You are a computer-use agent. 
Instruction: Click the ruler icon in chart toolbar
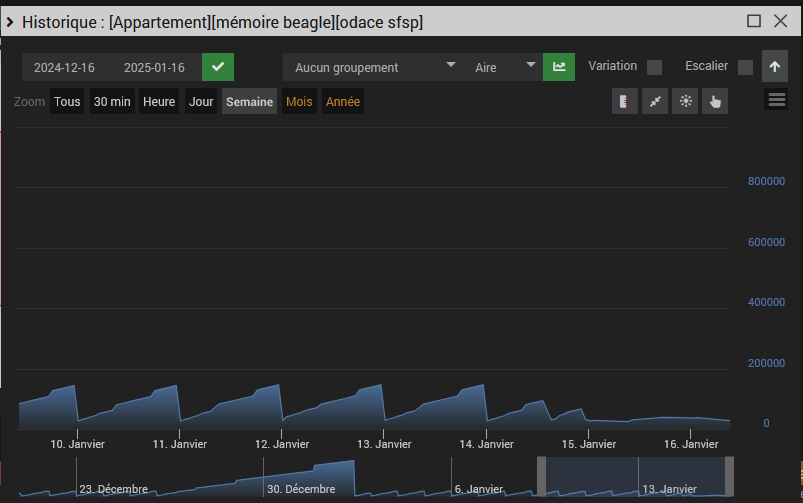(x=625, y=101)
